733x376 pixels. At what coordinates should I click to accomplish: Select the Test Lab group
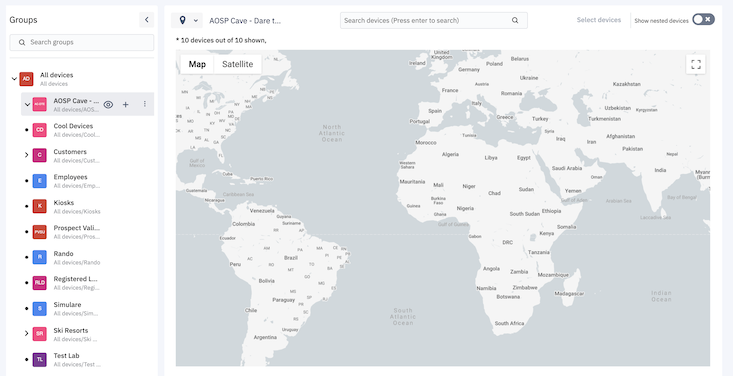pyautogui.click(x=87, y=360)
